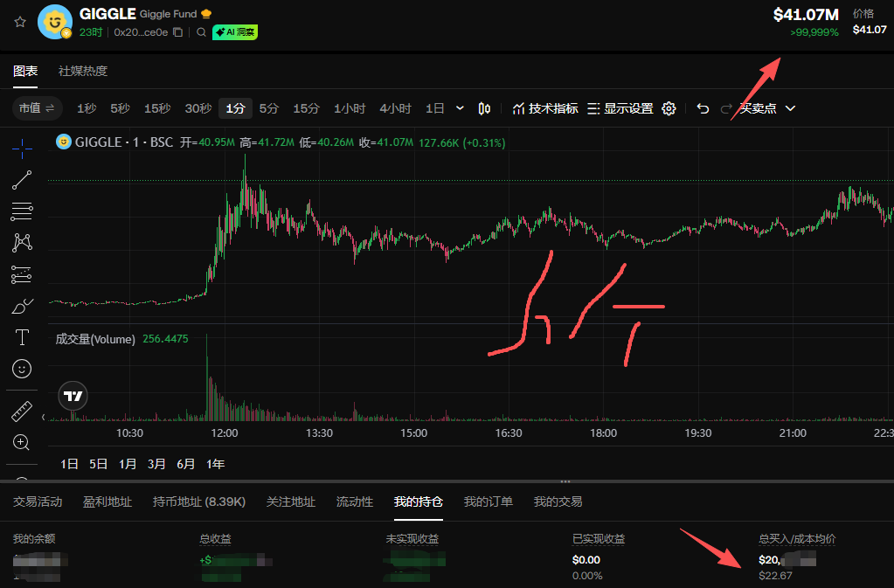Open the 盈利地址 tab
Image resolution: width=894 pixels, height=588 pixels.
(x=107, y=502)
